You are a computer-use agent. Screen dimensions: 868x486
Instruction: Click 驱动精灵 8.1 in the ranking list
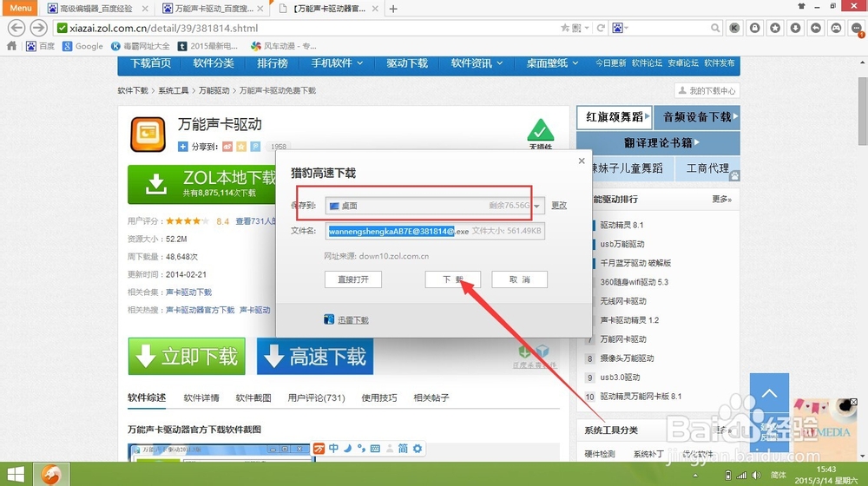coord(621,225)
